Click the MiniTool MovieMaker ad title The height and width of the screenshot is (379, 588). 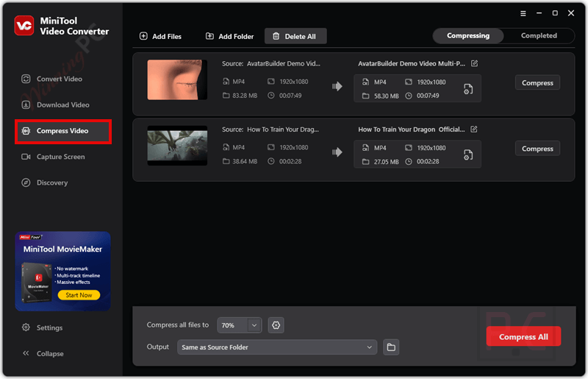[x=62, y=249]
